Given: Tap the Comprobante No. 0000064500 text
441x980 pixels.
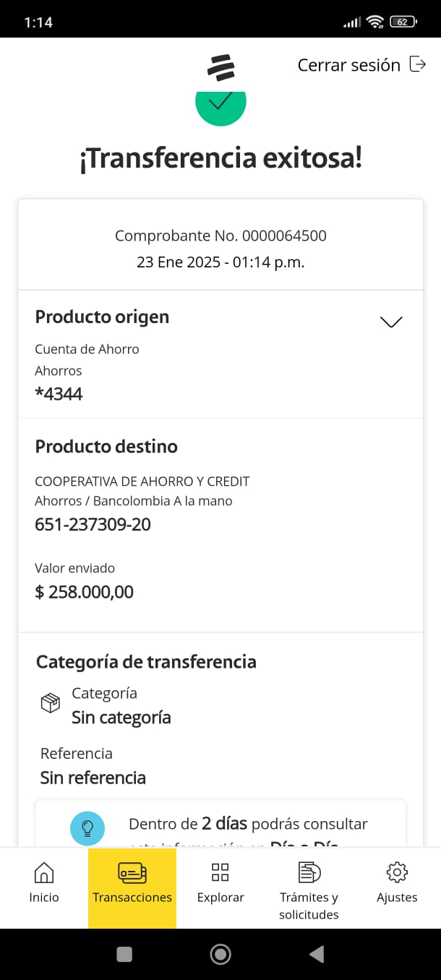Looking at the screenshot, I should coord(220,236).
